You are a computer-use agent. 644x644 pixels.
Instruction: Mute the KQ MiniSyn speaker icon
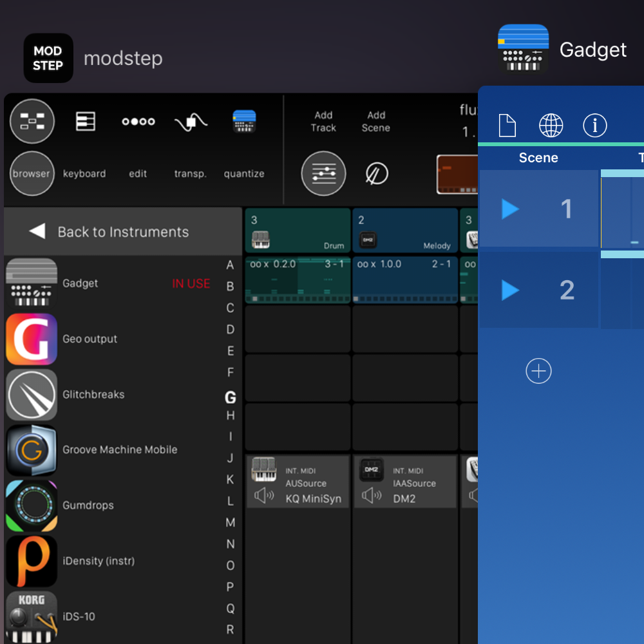coord(264,496)
